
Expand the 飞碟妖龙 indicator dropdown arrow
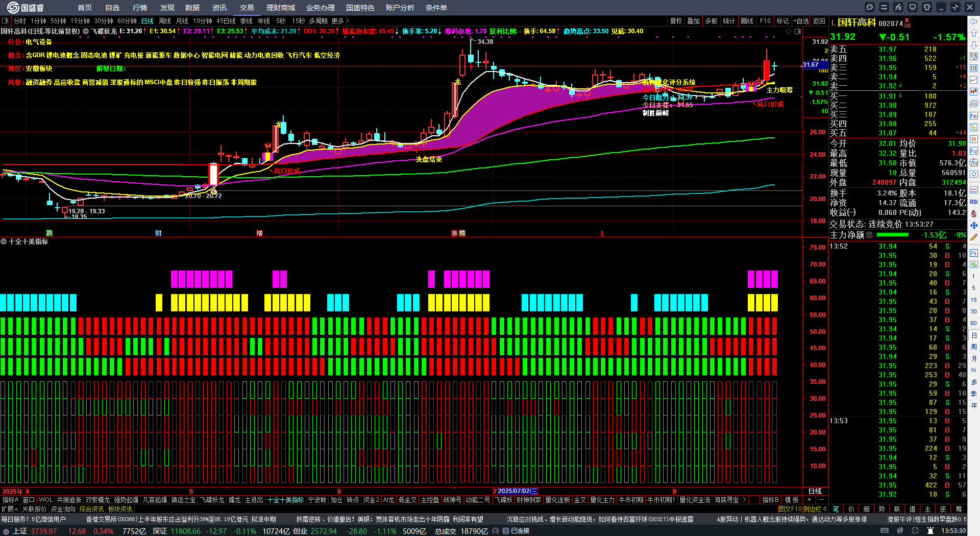coord(86,31)
